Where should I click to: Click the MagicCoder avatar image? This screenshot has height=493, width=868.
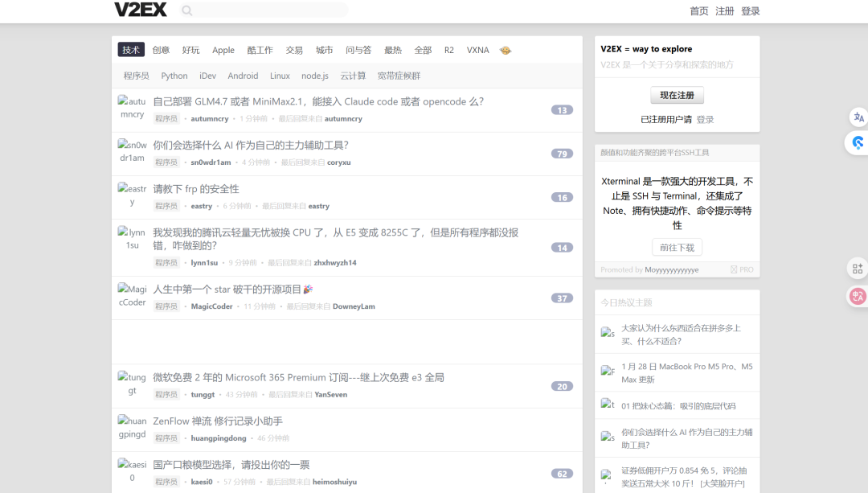pyautogui.click(x=132, y=295)
